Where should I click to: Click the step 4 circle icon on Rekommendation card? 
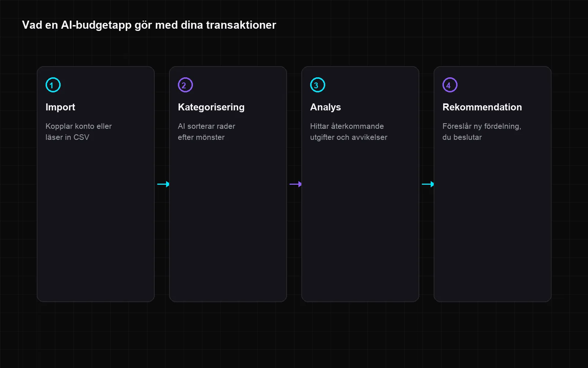click(x=450, y=85)
